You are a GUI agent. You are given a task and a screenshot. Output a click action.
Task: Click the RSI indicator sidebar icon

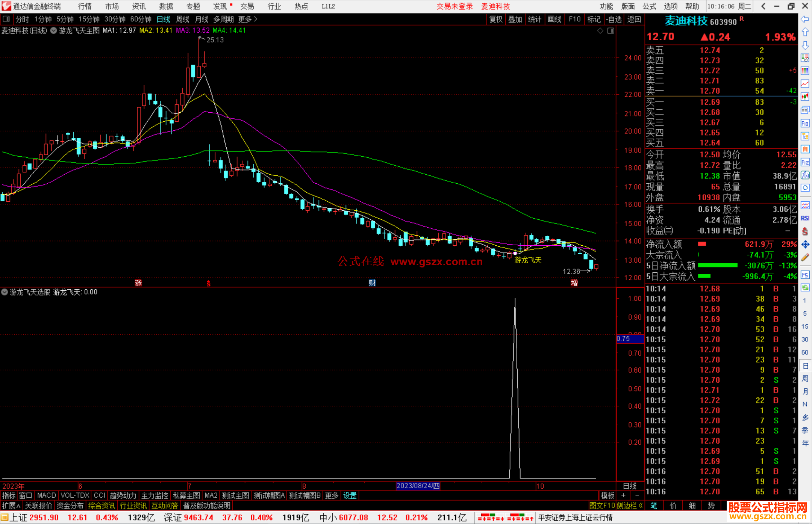pos(805,218)
